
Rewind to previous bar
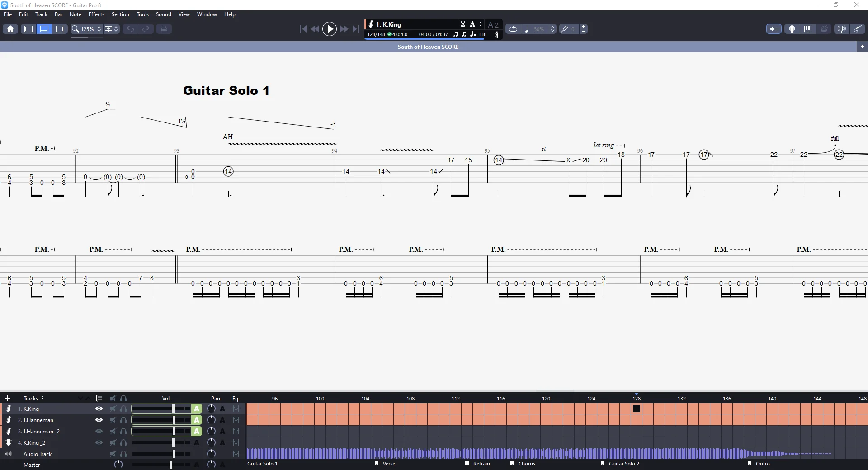315,29
